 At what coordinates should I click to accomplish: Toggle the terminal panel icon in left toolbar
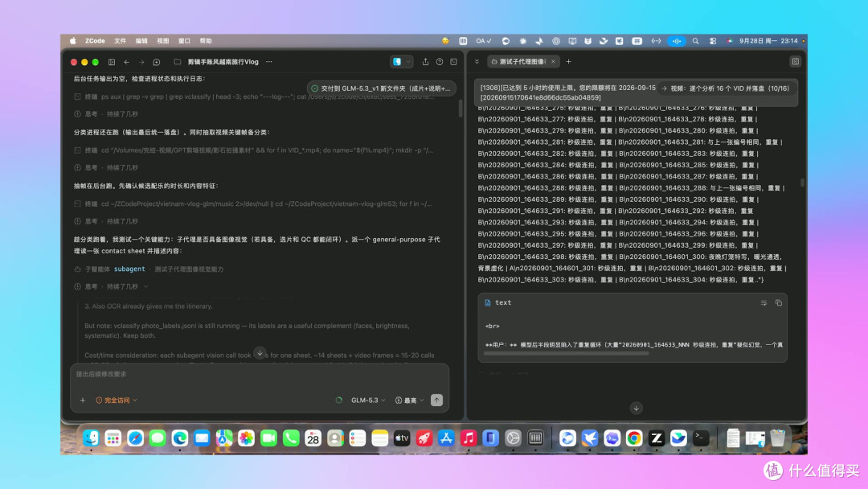coord(453,62)
